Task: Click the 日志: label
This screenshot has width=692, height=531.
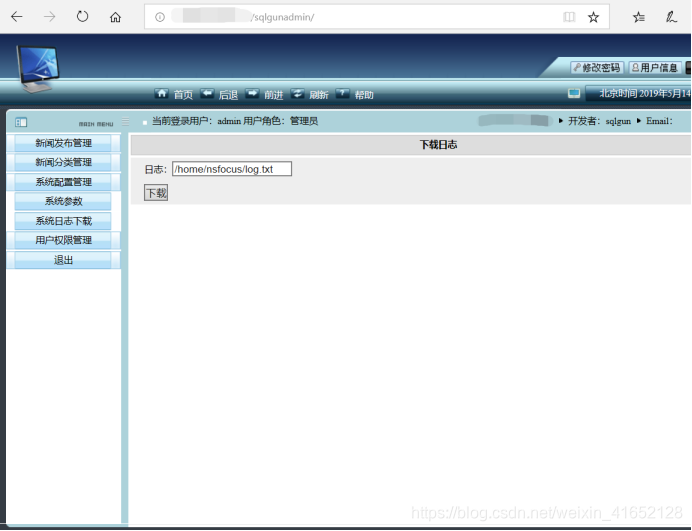Action: (156, 169)
